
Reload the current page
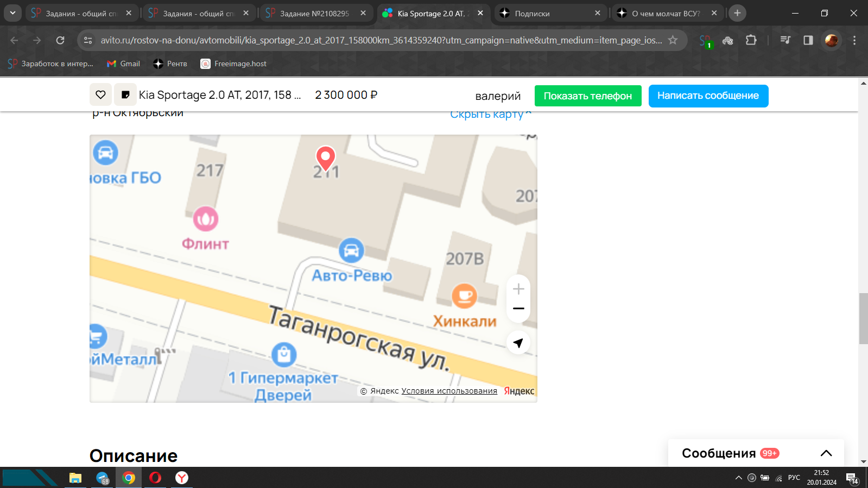click(x=60, y=40)
